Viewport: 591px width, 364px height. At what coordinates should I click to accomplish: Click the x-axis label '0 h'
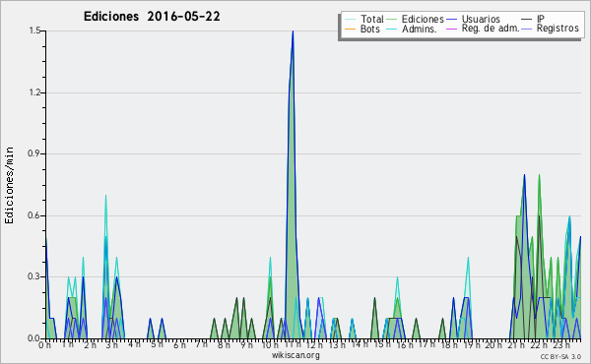tap(44, 345)
